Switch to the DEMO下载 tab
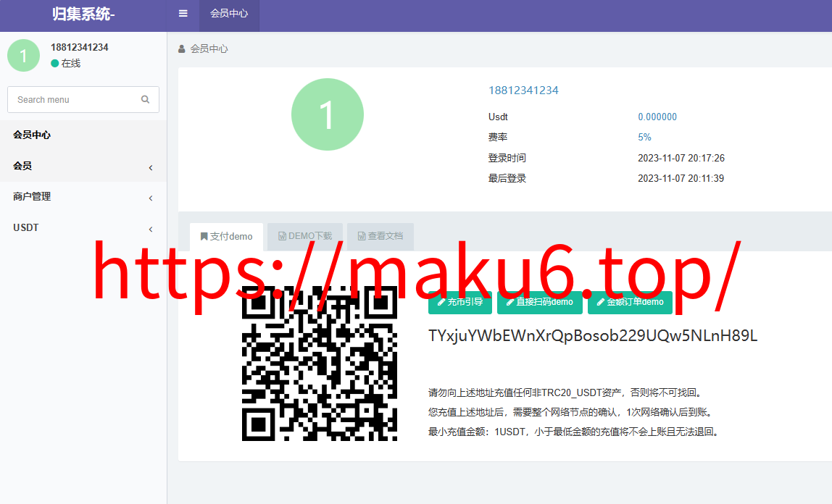This screenshot has width=832, height=504. click(305, 236)
